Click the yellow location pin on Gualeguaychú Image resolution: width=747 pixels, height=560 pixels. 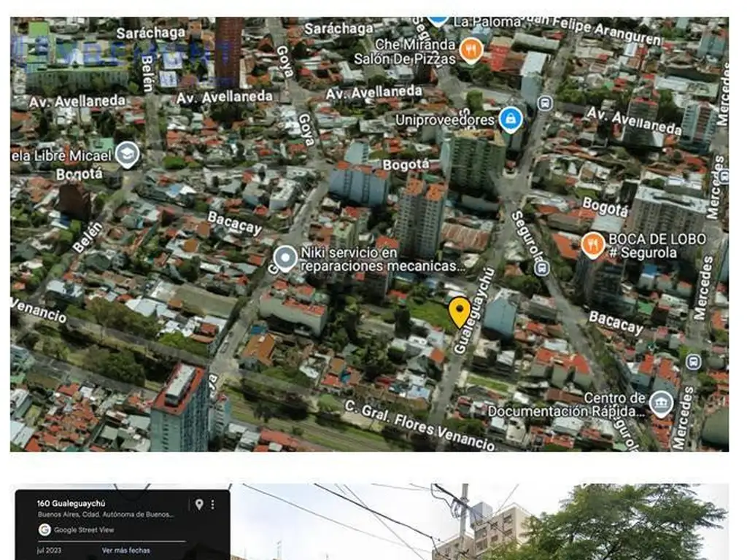[x=459, y=311]
